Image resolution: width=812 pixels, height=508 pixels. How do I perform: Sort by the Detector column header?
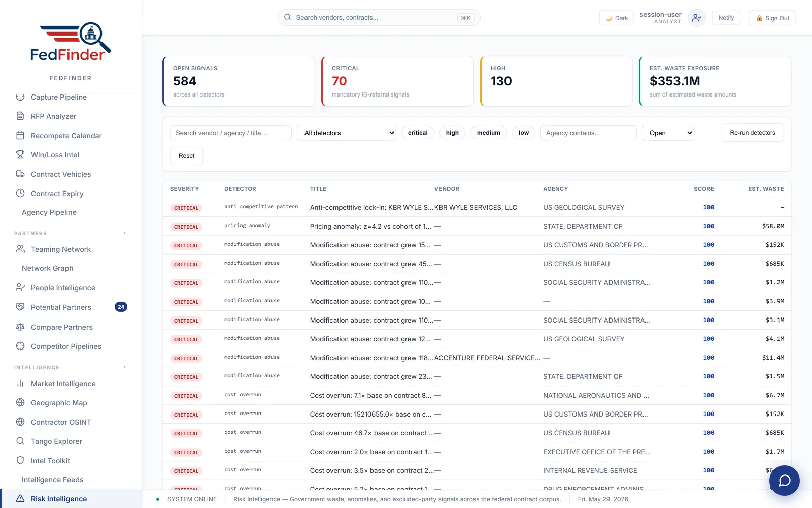(240, 189)
